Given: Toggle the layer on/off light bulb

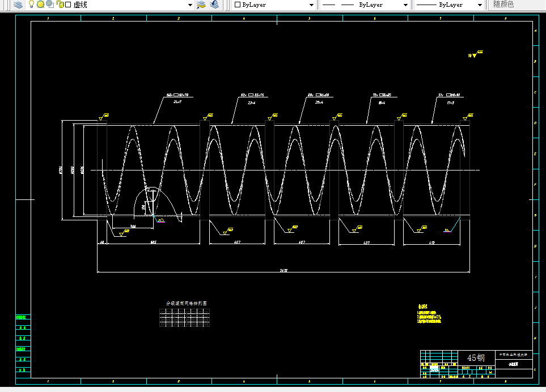Looking at the screenshot, I should coord(31,4).
